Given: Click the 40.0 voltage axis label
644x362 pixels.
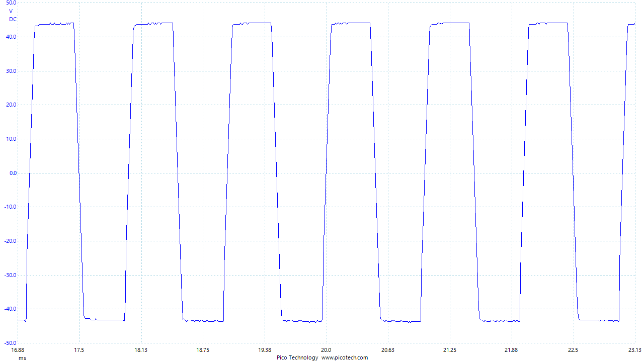Looking at the screenshot, I should (x=11, y=37).
